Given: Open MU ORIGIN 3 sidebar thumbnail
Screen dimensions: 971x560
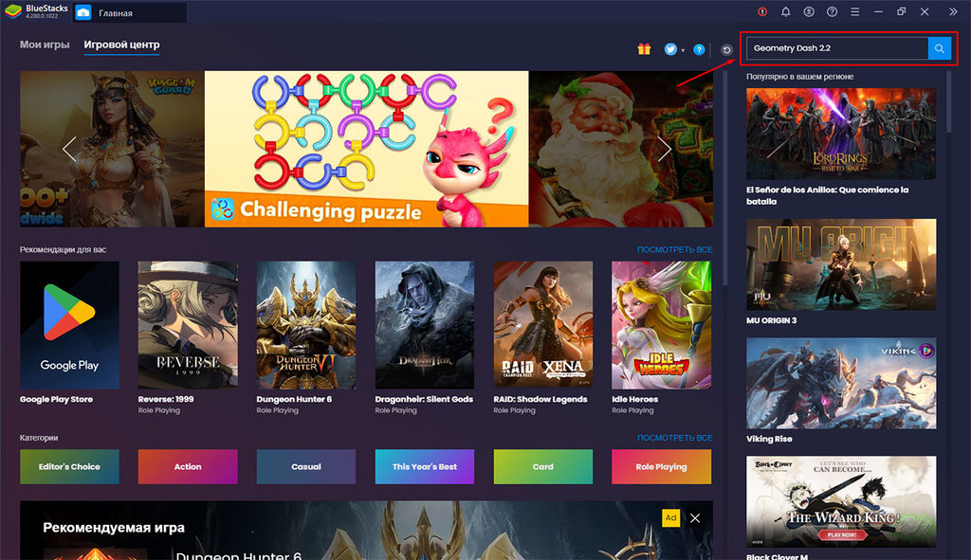Looking at the screenshot, I should click(841, 264).
